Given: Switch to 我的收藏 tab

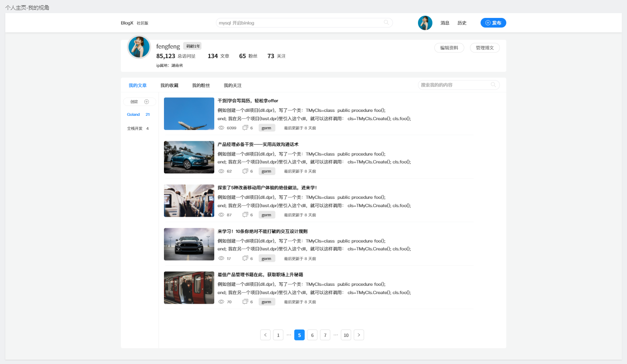Looking at the screenshot, I should [x=169, y=86].
